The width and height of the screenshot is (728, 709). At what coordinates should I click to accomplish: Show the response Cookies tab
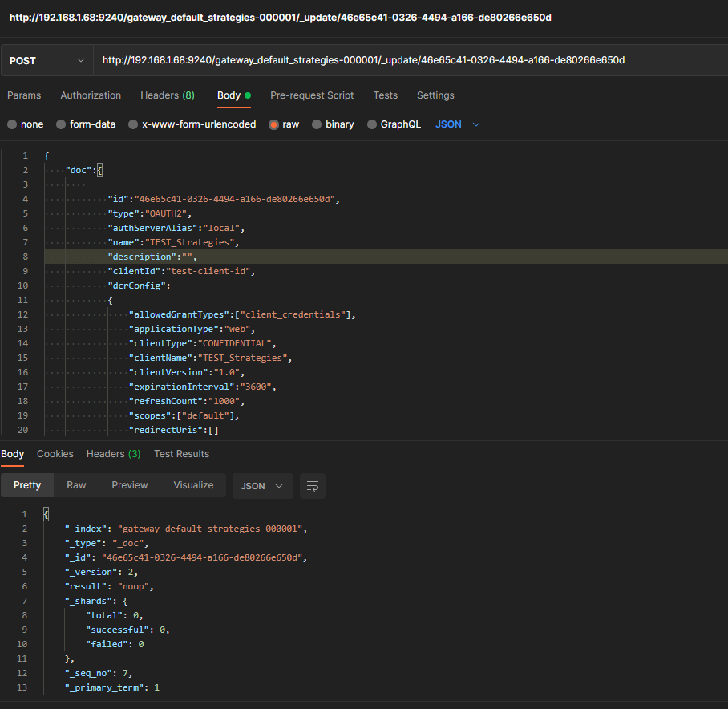click(55, 454)
